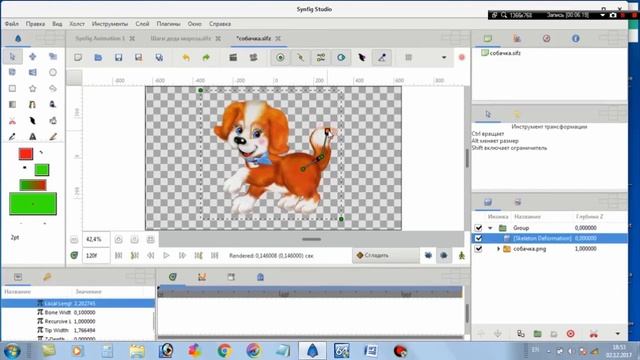Click the red outline color swatch

coord(26,153)
